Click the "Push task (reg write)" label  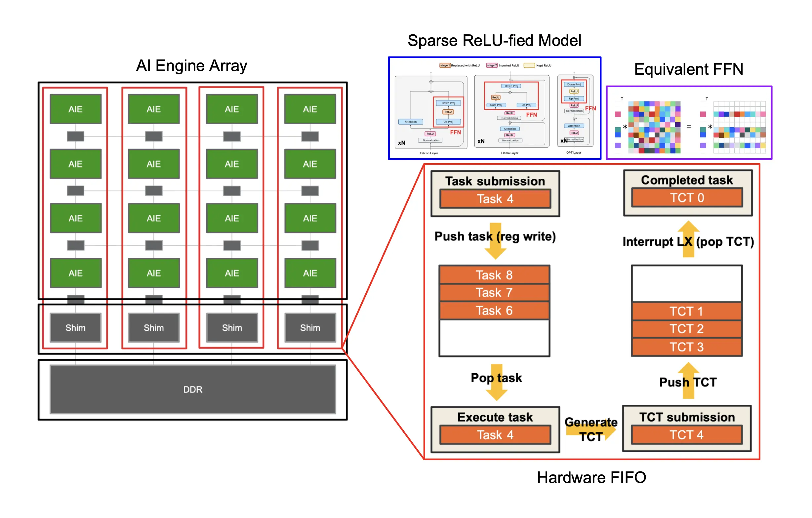tap(495, 237)
